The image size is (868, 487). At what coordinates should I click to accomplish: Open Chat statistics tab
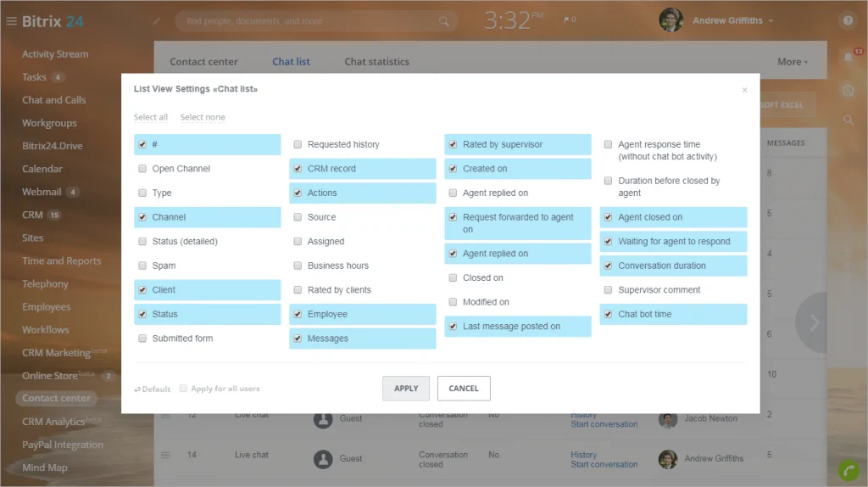click(377, 62)
